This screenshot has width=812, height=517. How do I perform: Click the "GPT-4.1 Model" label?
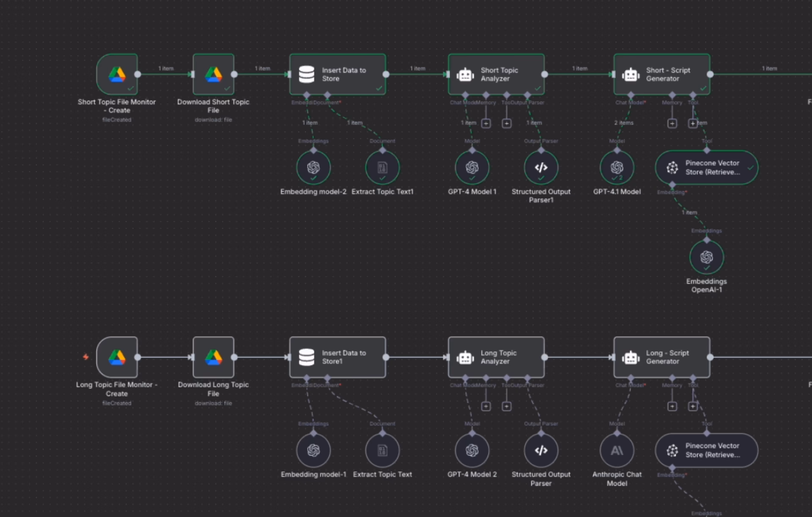617,192
